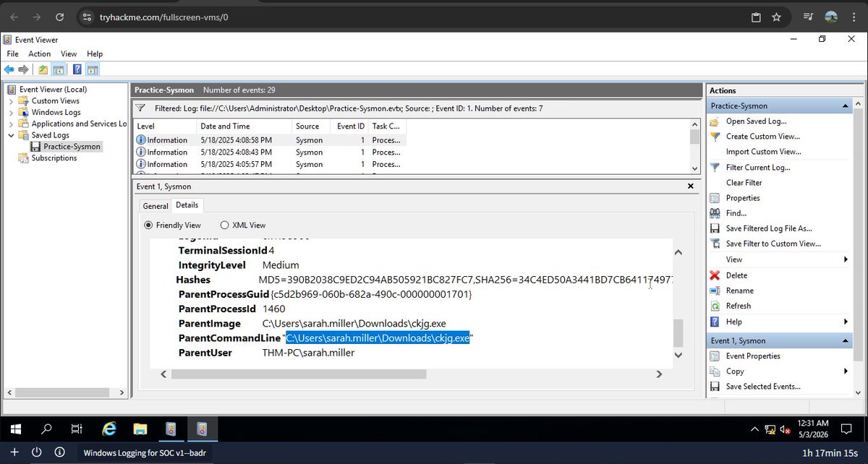Click ParentUser value THM-PC\sarah.miller
The width and height of the screenshot is (868, 464).
pos(308,353)
